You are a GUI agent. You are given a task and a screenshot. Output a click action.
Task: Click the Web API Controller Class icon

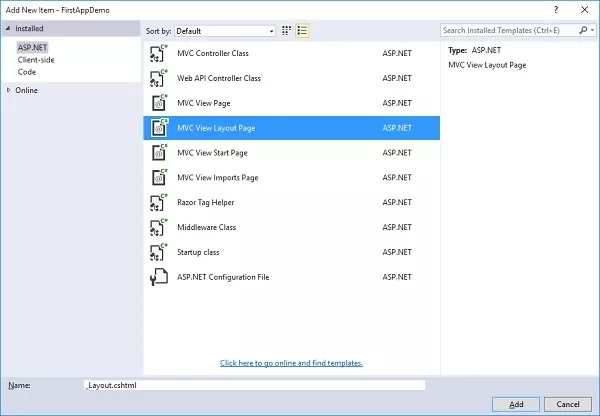158,78
